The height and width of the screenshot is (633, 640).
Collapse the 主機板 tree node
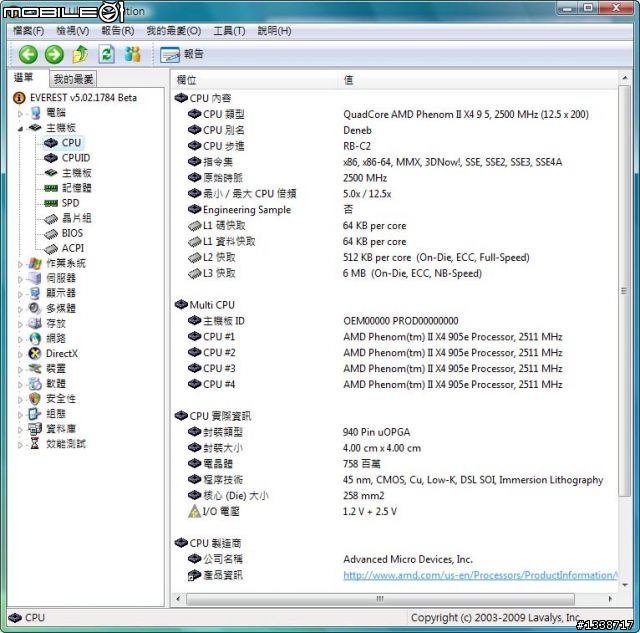20,128
